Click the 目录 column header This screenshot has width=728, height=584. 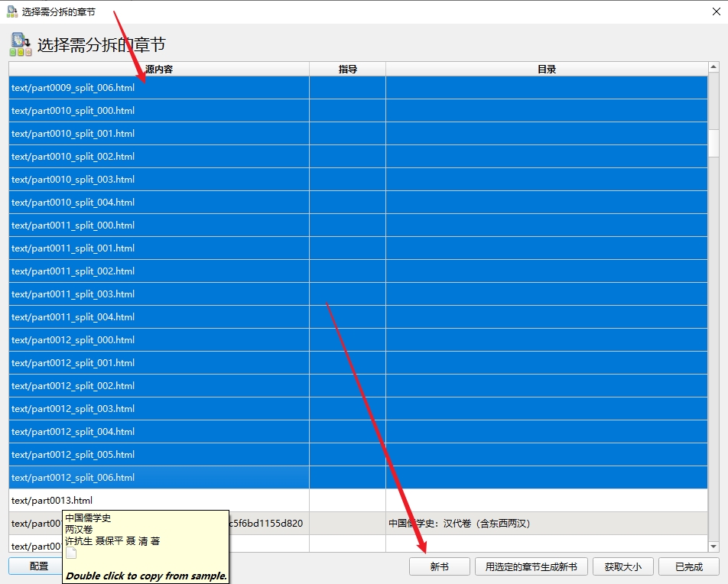(x=546, y=69)
